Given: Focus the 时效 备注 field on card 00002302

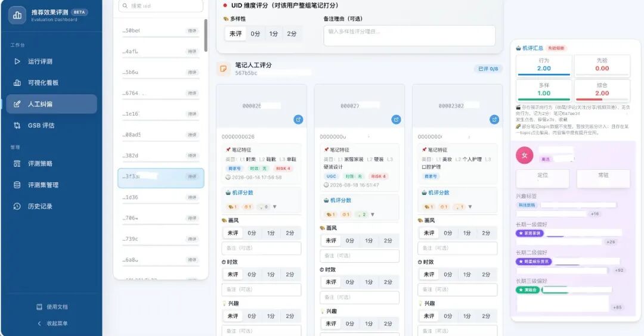Looking at the screenshot, I should (457, 290).
